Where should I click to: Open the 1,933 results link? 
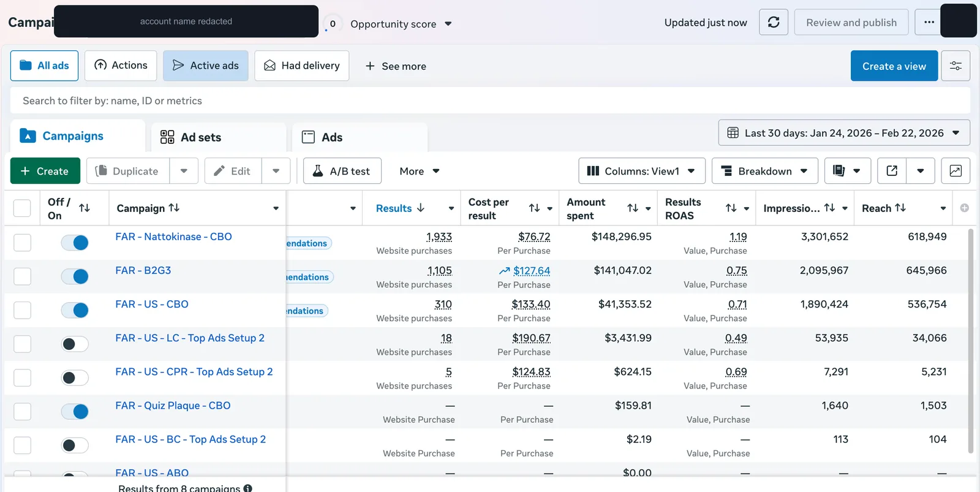pos(439,237)
